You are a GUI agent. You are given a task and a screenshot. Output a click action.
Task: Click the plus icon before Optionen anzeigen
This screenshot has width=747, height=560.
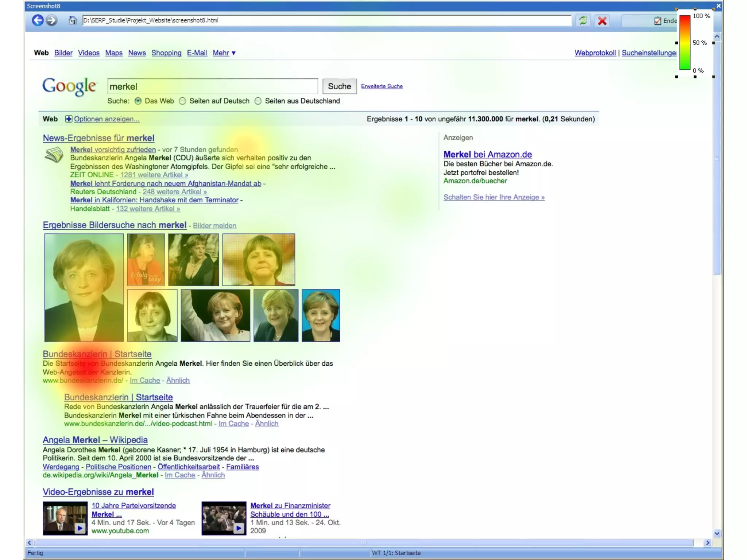[x=68, y=119]
